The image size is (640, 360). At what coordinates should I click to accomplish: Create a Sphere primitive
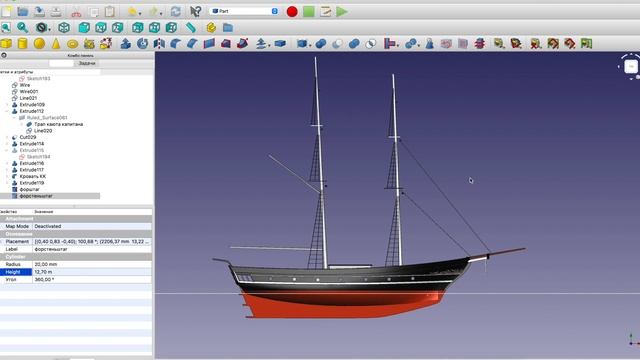pos(39,44)
